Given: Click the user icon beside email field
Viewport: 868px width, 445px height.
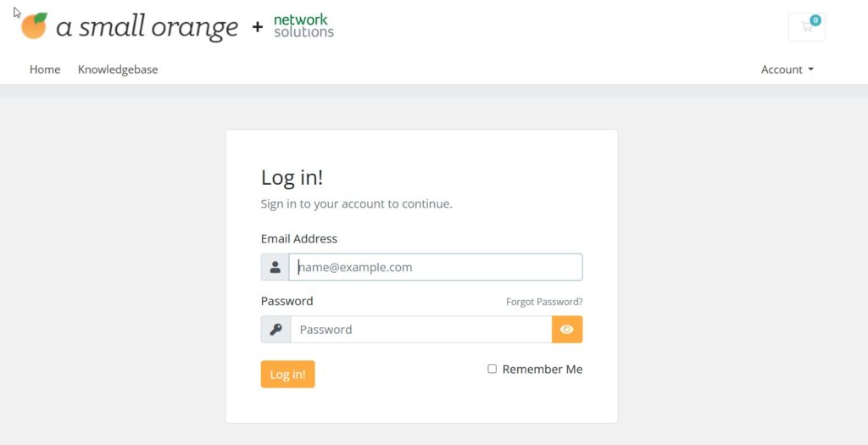Looking at the screenshot, I should [x=275, y=267].
